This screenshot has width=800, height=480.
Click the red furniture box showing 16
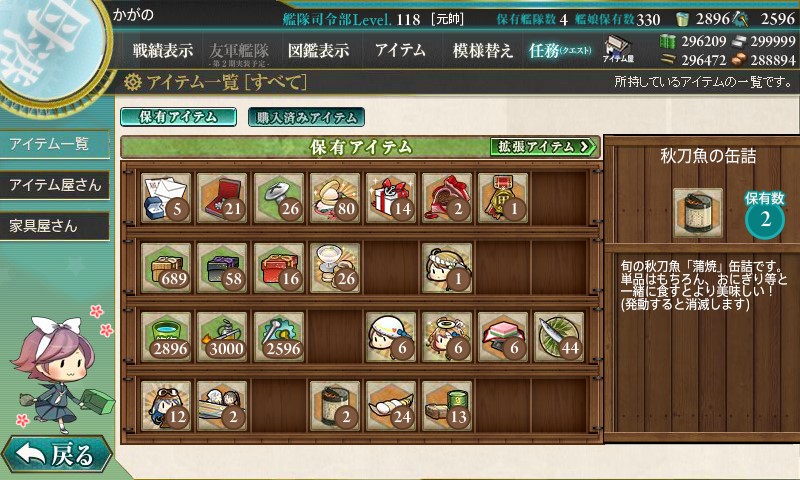pyautogui.click(x=279, y=267)
